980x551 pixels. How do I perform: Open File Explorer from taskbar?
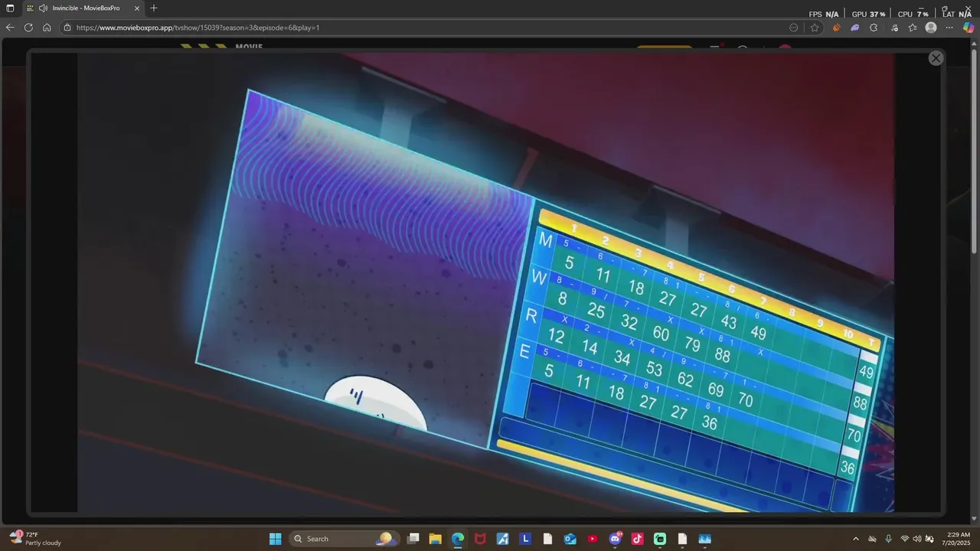(435, 539)
